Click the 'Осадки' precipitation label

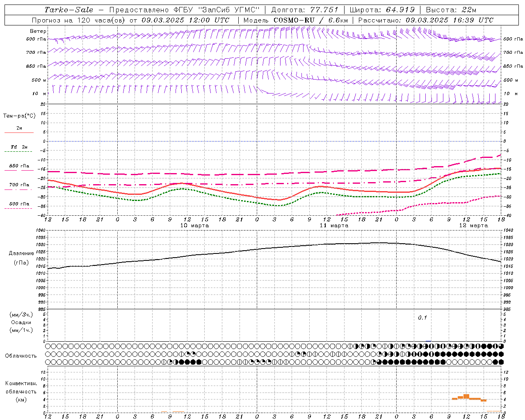21,322
